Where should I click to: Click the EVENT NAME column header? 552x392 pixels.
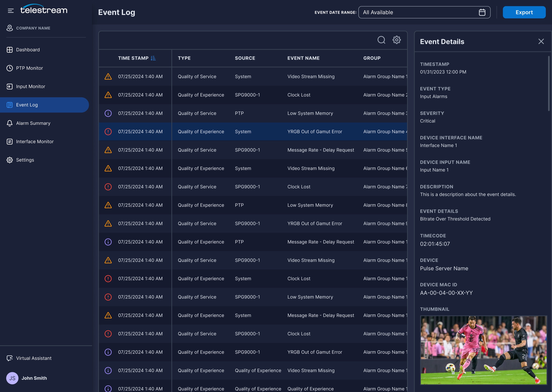[303, 58]
